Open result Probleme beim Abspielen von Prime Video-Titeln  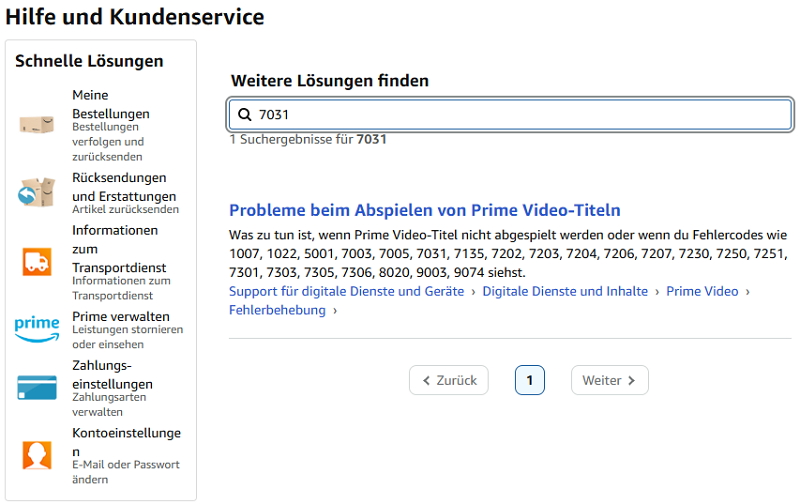click(424, 210)
